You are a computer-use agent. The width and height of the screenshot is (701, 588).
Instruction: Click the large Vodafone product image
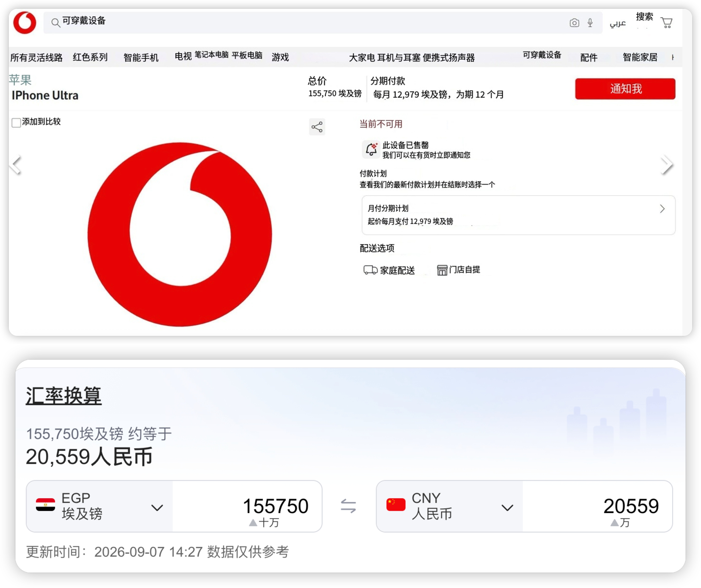180,234
